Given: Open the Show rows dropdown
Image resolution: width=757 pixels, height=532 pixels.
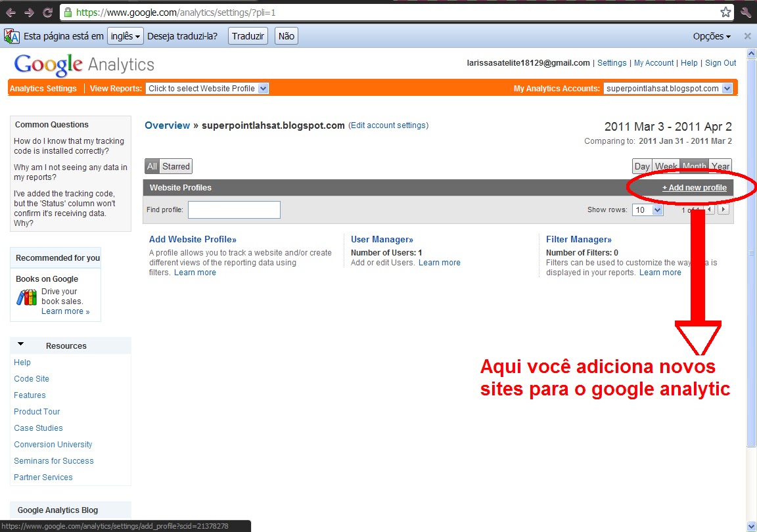Looking at the screenshot, I should point(647,210).
